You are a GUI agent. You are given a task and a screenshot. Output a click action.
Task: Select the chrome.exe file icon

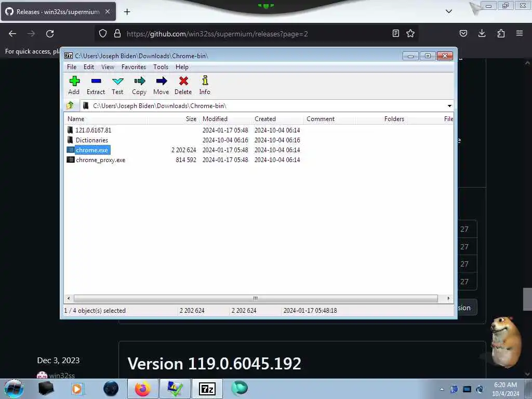coord(71,150)
